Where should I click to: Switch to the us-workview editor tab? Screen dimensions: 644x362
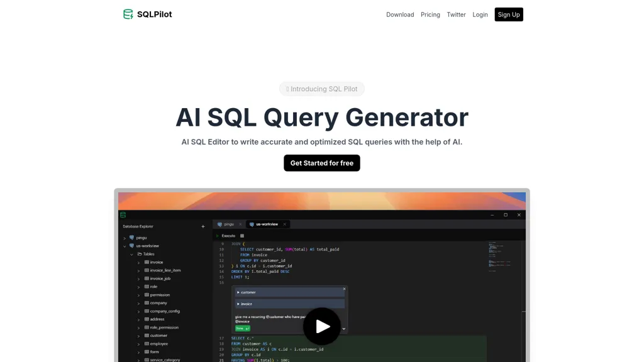[267, 224]
